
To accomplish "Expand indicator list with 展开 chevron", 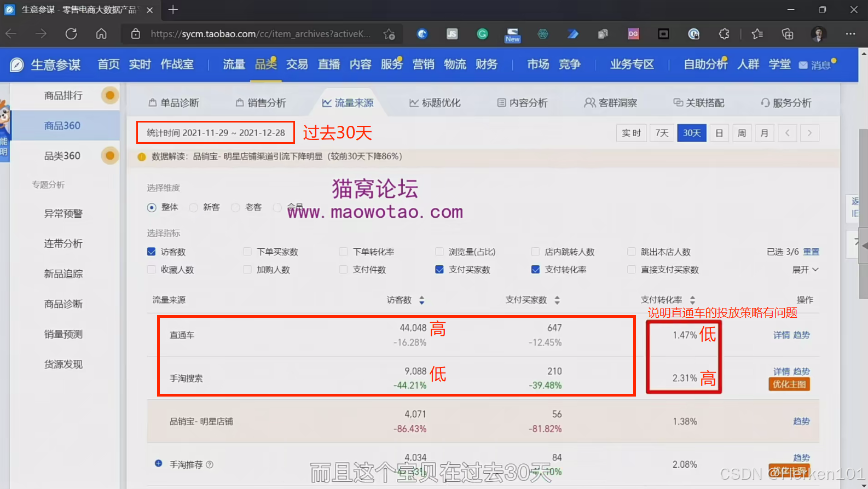I will click(x=806, y=270).
